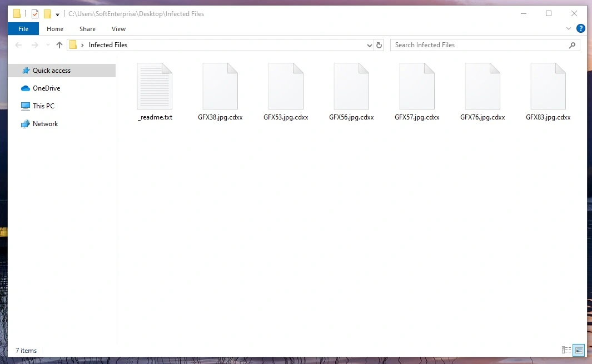Open the Quick Access Toolbar customize dropdown
Image resolution: width=592 pixels, height=364 pixels.
click(x=57, y=14)
